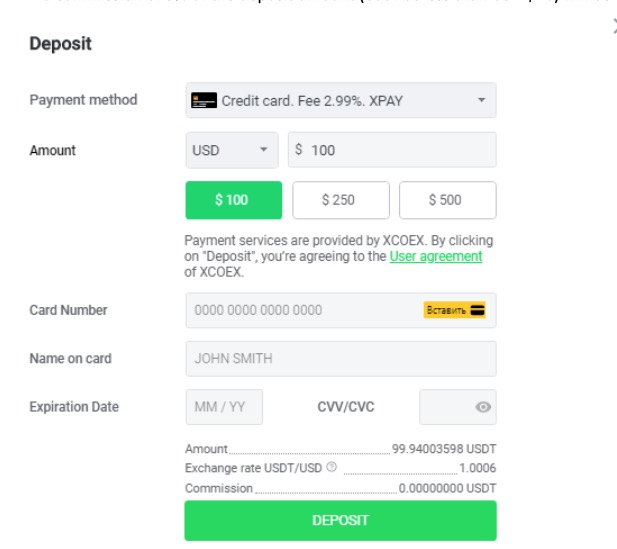The width and height of the screenshot is (617, 549).
Task: Toggle CVV visibility with the eye icon
Action: (483, 407)
